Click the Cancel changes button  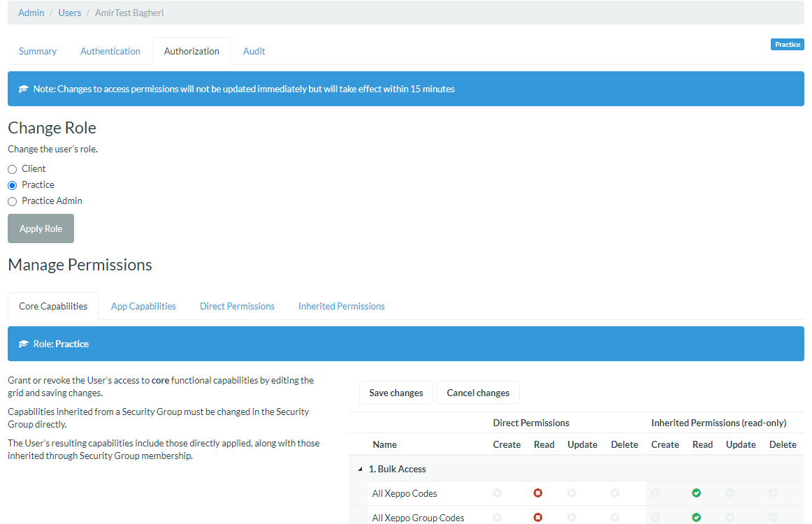[x=478, y=393]
